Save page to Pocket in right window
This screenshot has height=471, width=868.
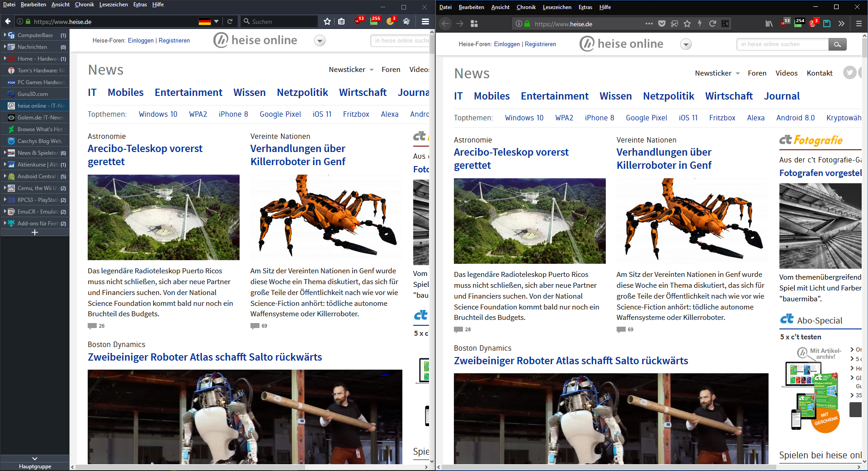point(662,24)
